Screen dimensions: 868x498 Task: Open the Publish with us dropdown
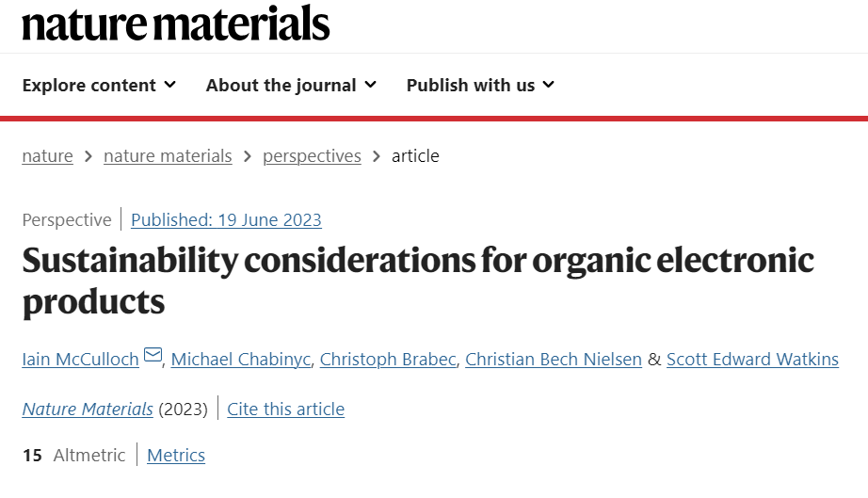point(480,86)
